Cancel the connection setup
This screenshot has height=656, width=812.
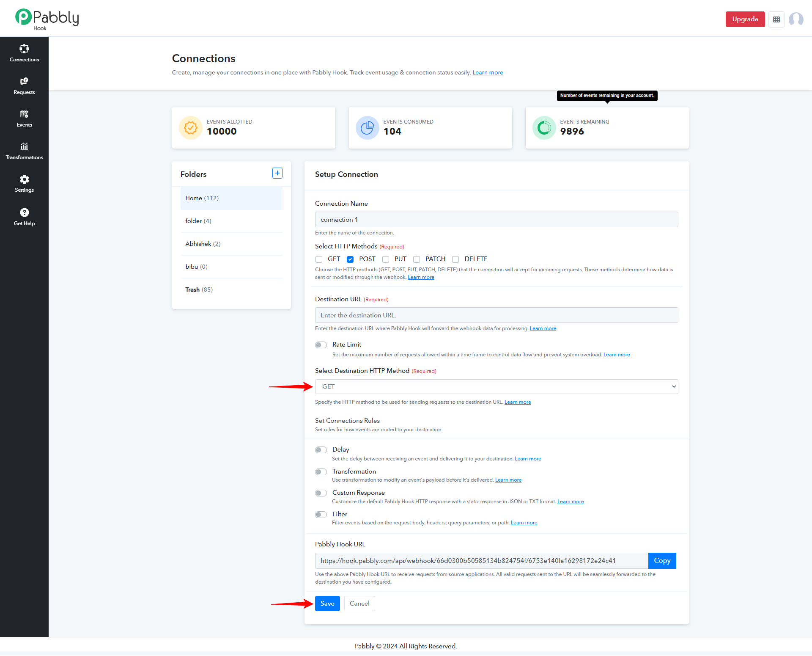coord(359,604)
